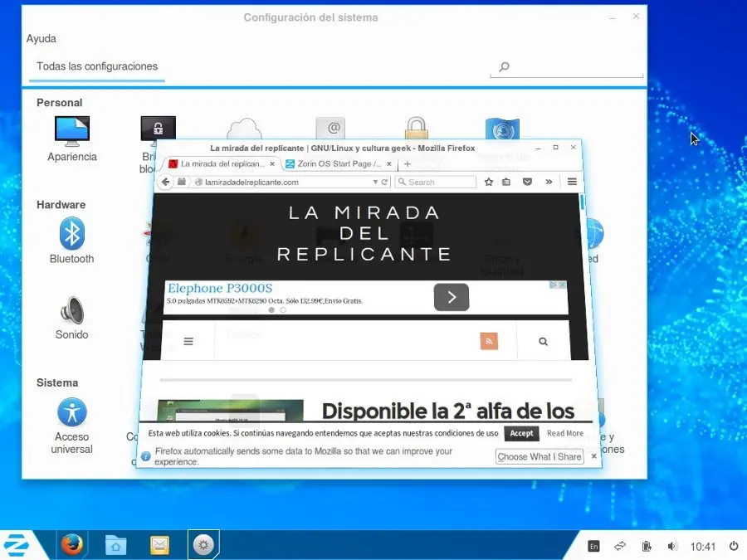Screen dimensions: 747x560
Task: Open the website hamburger navigation menu
Action: pos(188,342)
